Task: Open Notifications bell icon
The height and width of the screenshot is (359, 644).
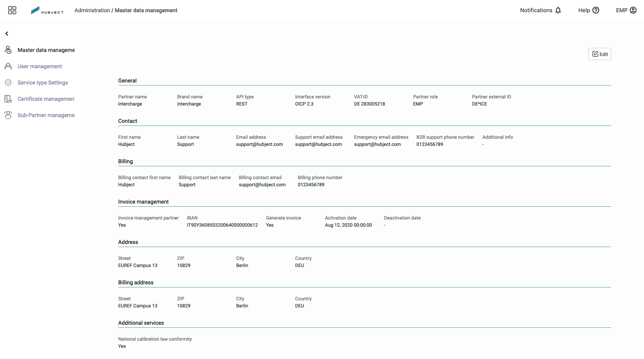Action: pyautogui.click(x=558, y=10)
